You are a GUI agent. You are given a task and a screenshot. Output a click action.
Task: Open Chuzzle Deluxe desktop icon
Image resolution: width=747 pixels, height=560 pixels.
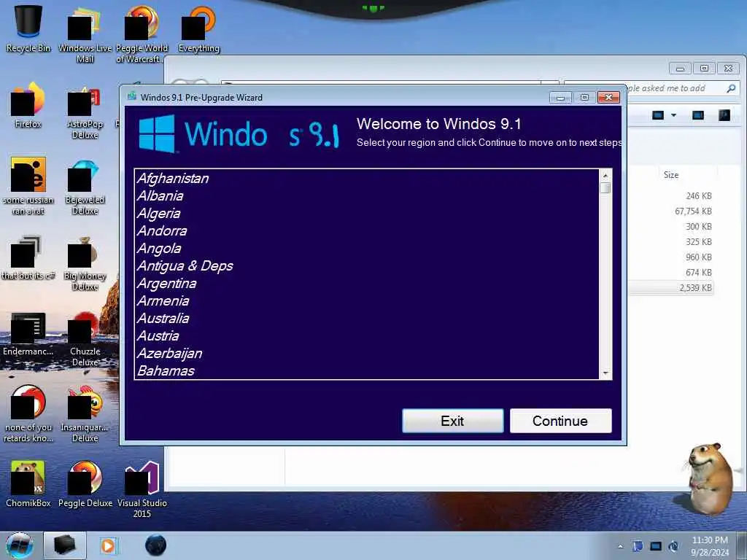tap(85, 338)
